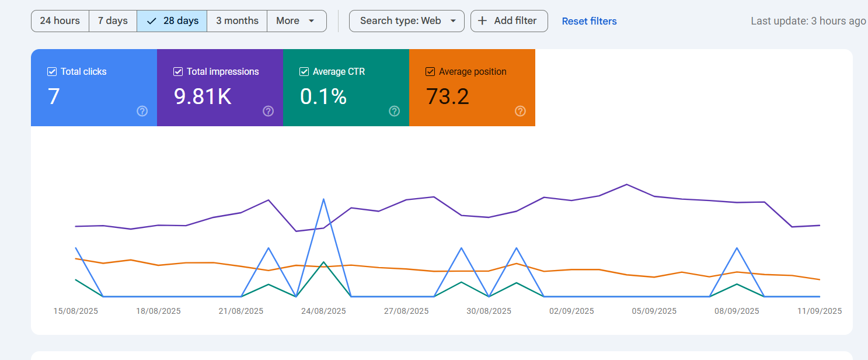This screenshot has height=360, width=868.
Task: Click checkmark icon on 28 days option
Action: point(152,21)
